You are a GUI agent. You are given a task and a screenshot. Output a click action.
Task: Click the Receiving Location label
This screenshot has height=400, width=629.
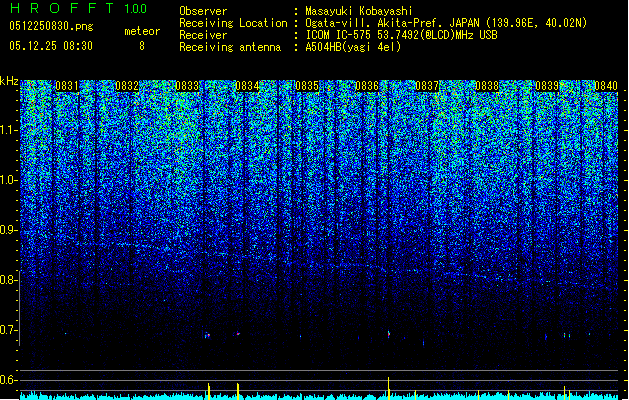233,23
